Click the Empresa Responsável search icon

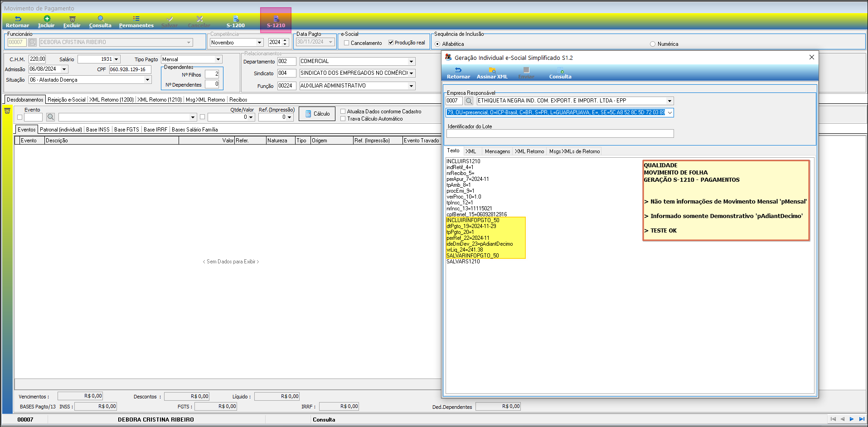(x=469, y=101)
